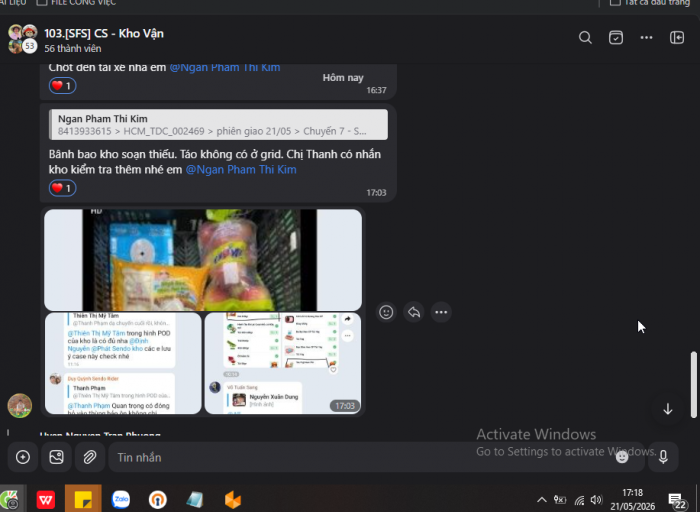The width and height of the screenshot is (700, 512).
Task: Open the light blue app on taskbar
Action: click(x=195, y=500)
